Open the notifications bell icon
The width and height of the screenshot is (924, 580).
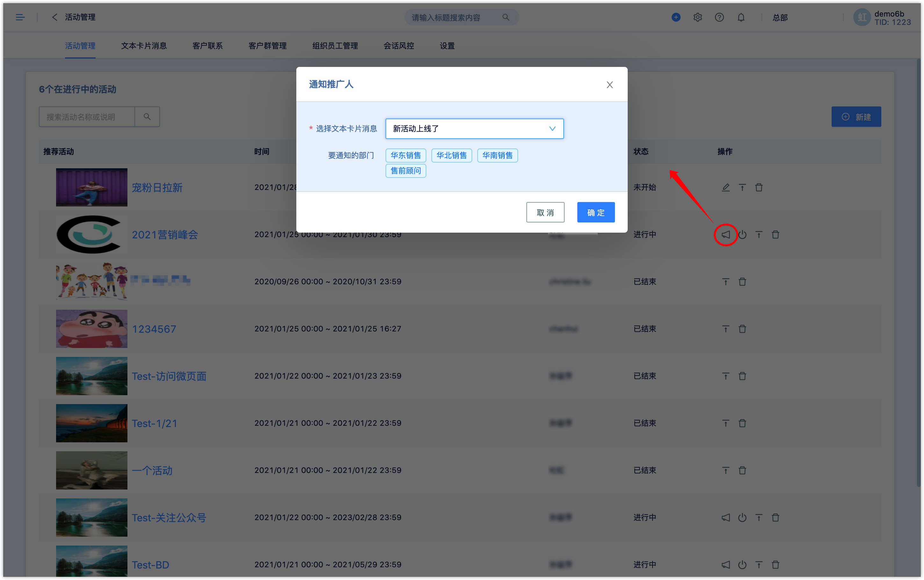click(741, 17)
